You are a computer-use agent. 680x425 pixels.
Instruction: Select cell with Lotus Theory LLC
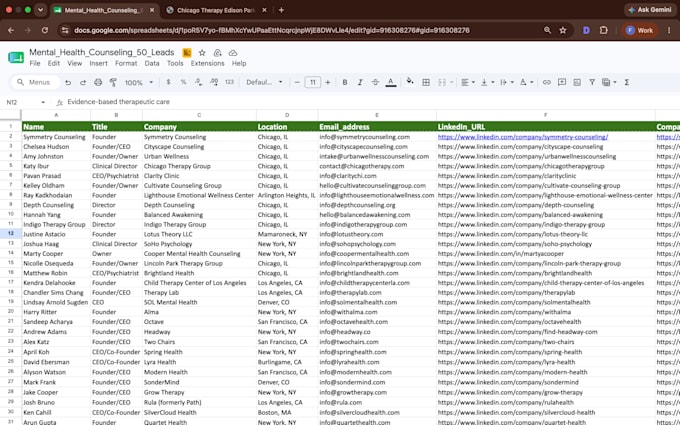click(199, 234)
